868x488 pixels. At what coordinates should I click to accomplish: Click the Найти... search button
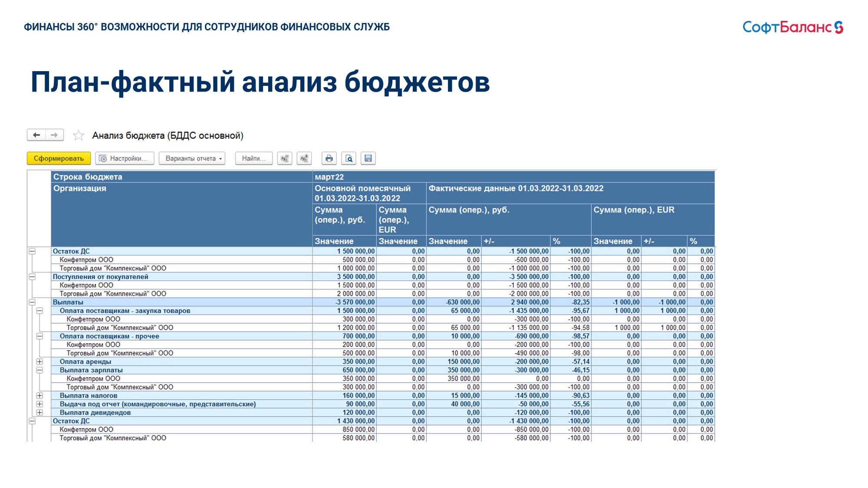tap(253, 158)
